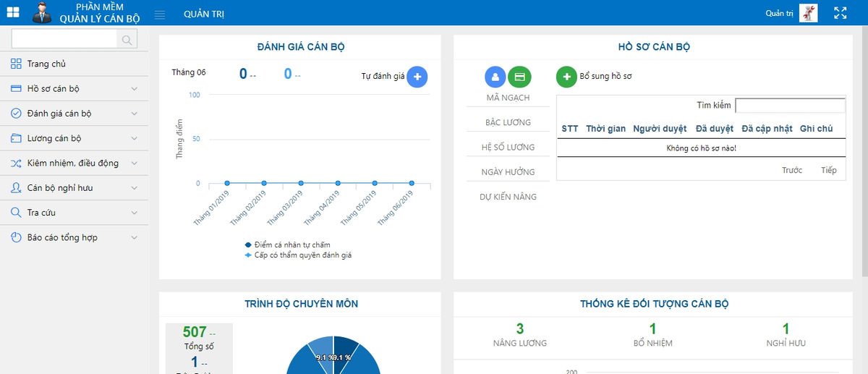
Task: Expand Kiêm nhiệm, điều động chevron
Action: pos(134,163)
